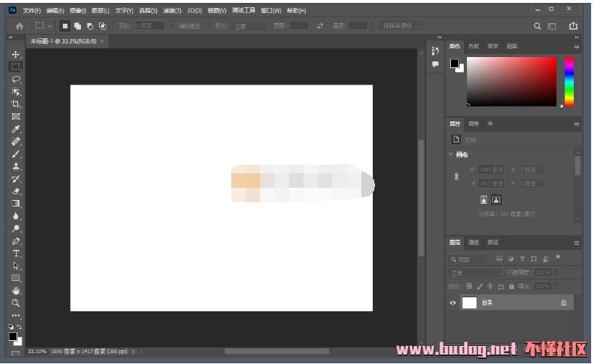
Task: Hide the 背景 layer with eye icon
Action: (452, 303)
